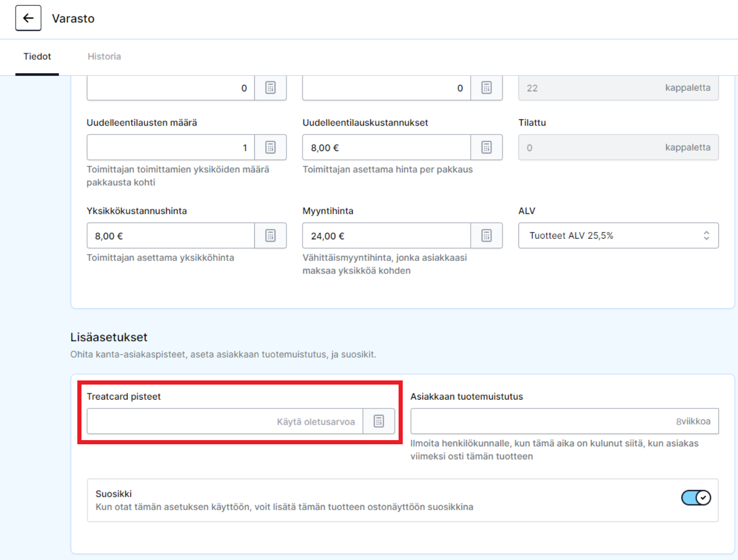Click the Suosikki label text
This screenshot has height=560, width=738.
click(x=114, y=494)
